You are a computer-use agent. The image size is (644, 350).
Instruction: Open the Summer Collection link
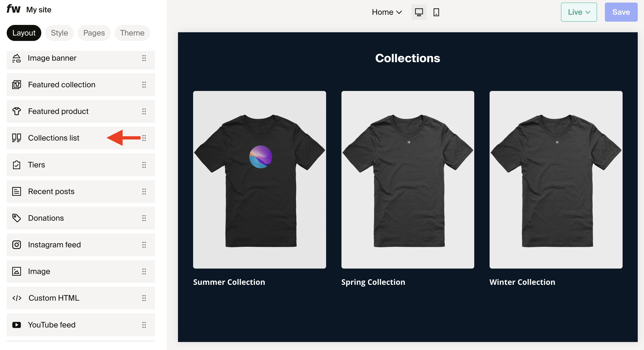coord(229,282)
